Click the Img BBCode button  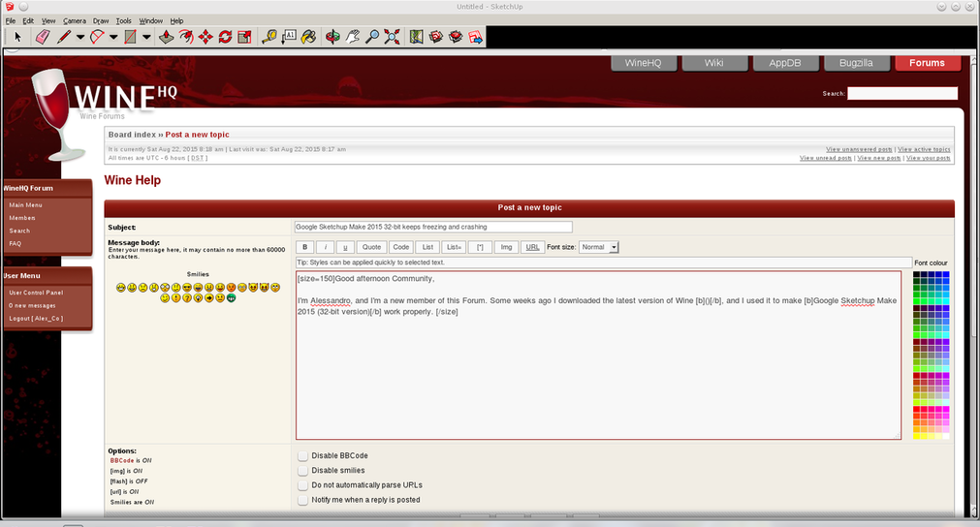pyautogui.click(x=506, y=247)
